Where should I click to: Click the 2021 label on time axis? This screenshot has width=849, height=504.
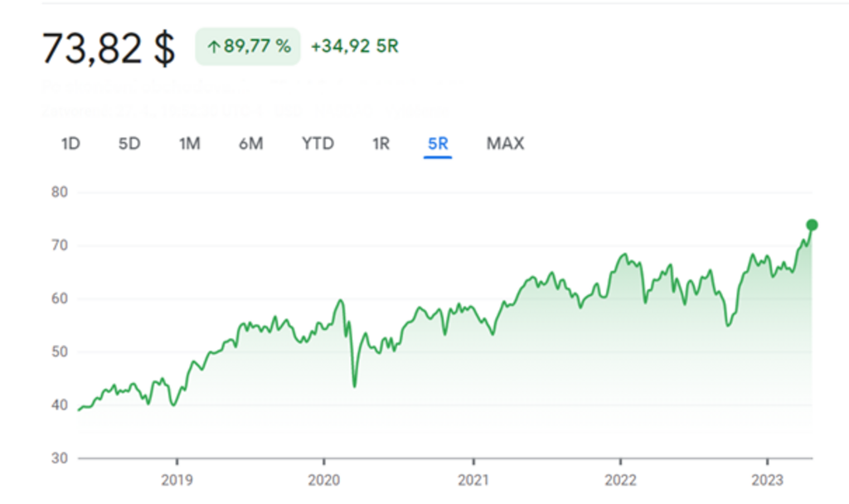(x=473, y=478)
